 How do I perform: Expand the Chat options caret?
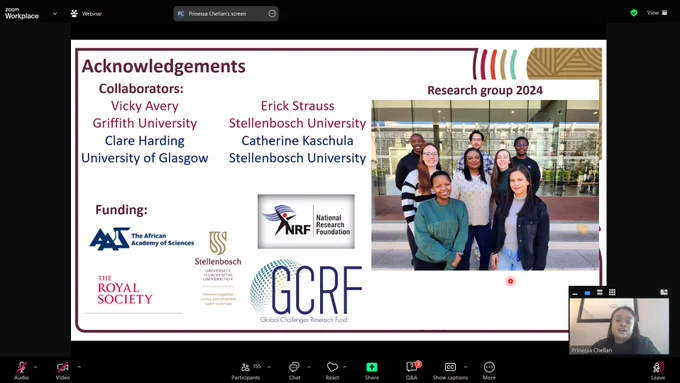[309, 367]
